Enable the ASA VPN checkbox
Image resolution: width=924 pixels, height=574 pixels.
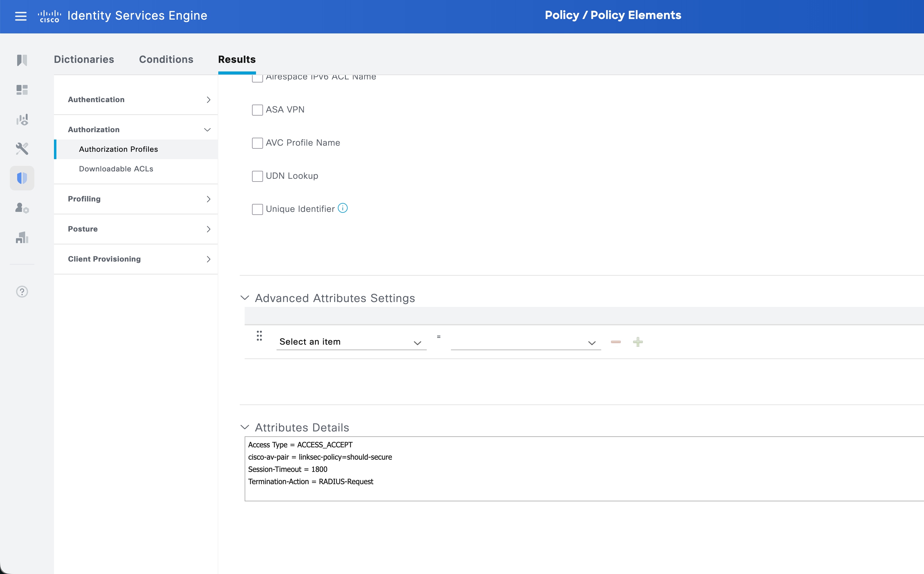pyautogui.click(x=257, y=110)
